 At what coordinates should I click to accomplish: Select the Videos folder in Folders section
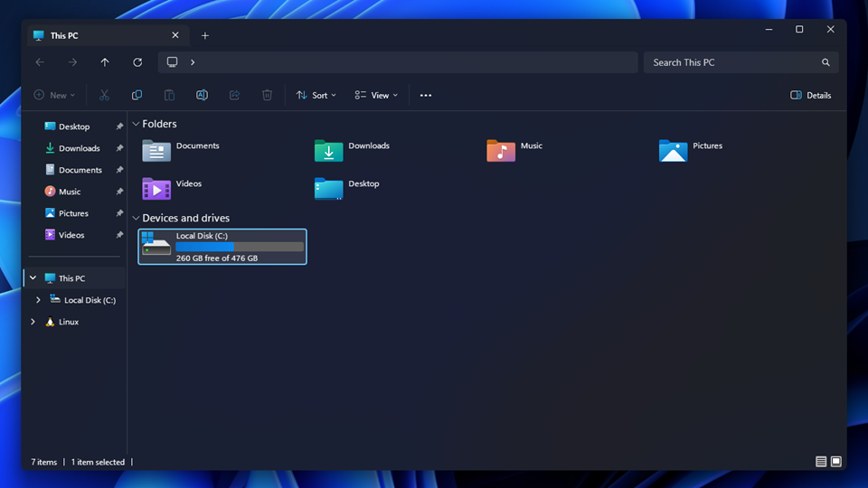tap(157, 188)
